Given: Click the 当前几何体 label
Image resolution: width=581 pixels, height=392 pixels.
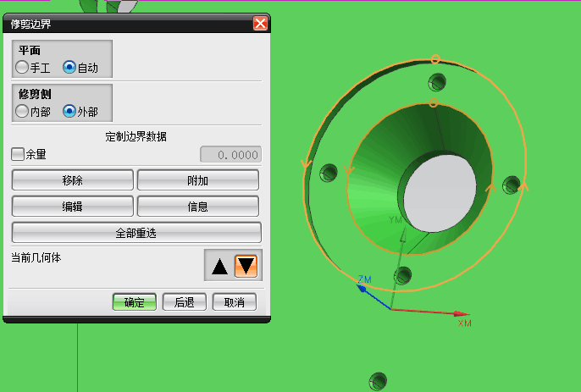Looking at the screenshot, I should [x=36, y=257].
